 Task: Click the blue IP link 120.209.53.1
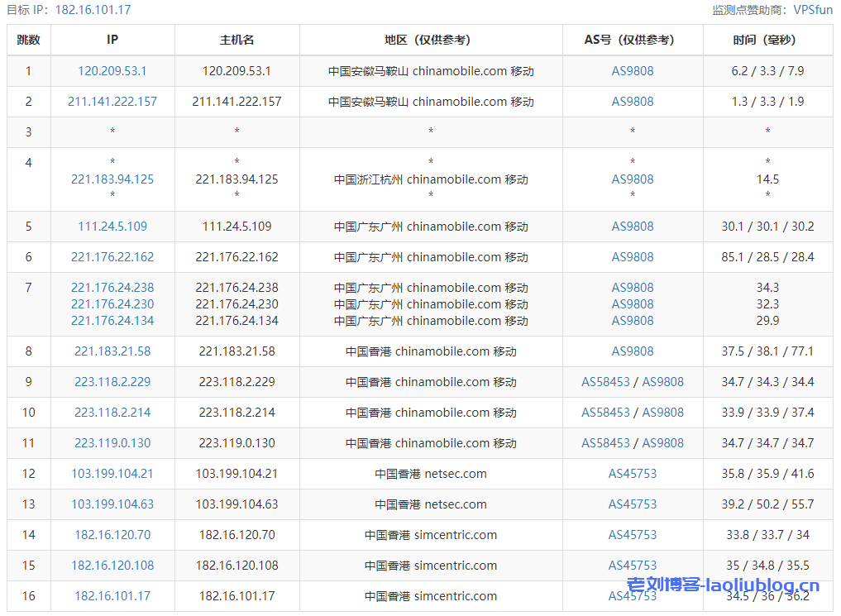click(112, 71)
